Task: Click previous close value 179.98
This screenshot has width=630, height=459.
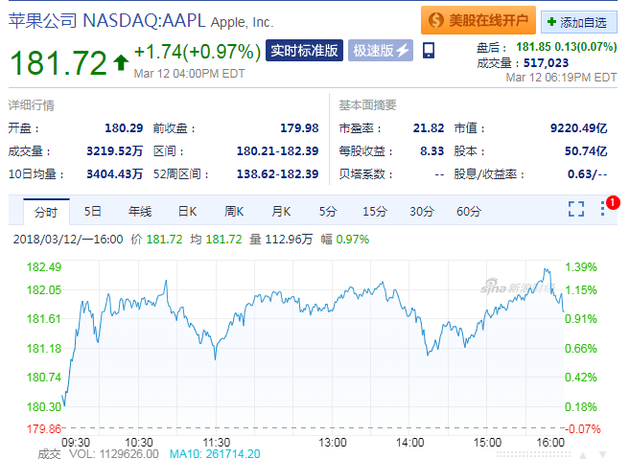Action: (299, 128)
